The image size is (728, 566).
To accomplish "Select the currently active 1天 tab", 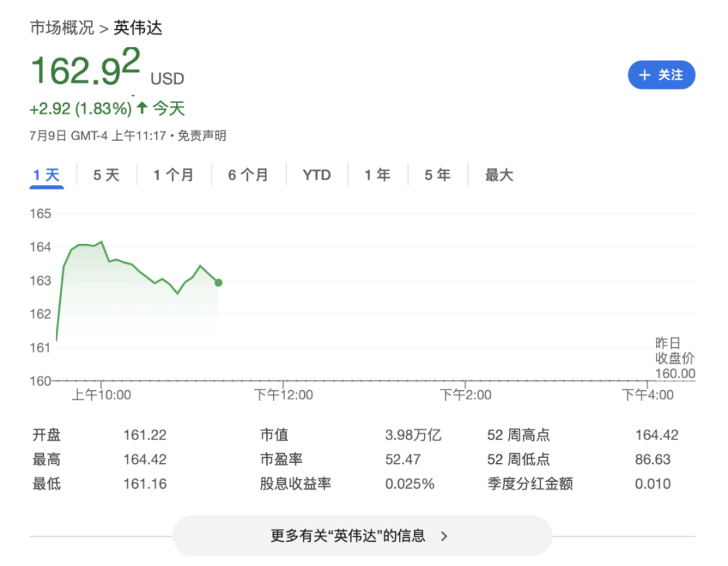I will tap(46, 174).
